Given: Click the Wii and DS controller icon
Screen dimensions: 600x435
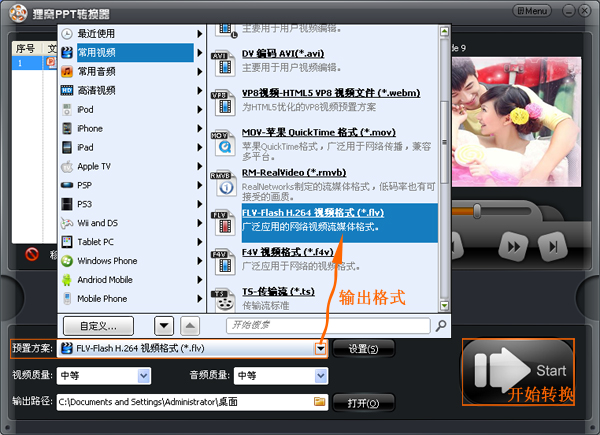Looking at the screenshot, I should [67, 223].
